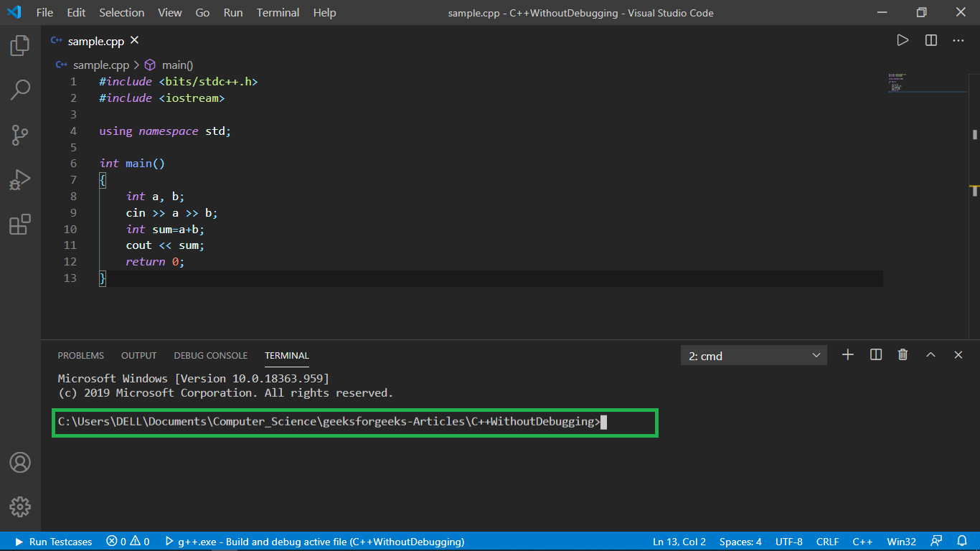Click the '#include <iostream>' line
The image size is (980, 551).
pos(162,98)
